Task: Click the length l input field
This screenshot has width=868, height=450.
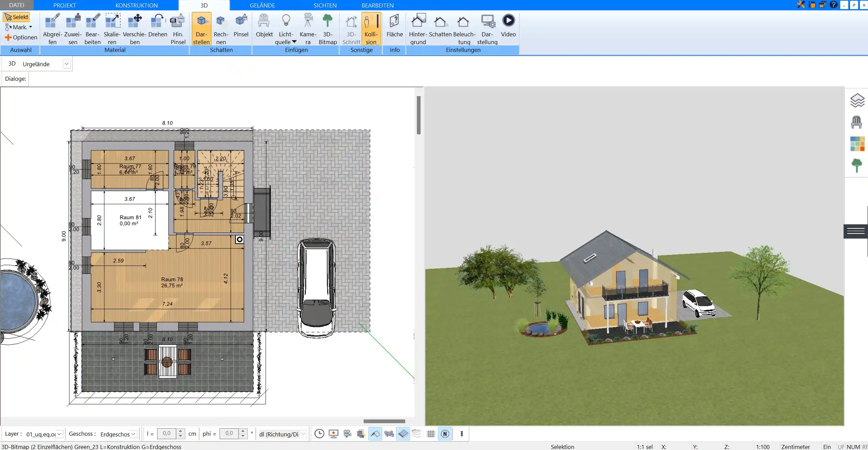Action: click(166, 433)
